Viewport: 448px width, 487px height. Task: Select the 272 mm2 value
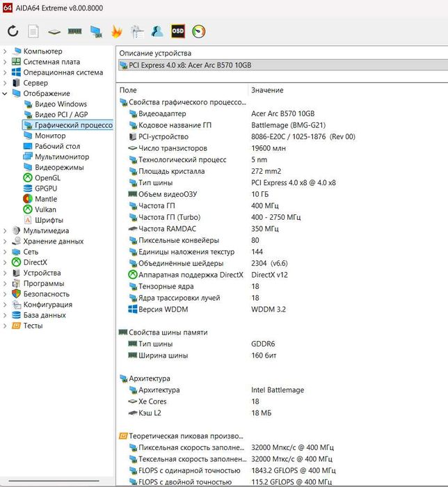pyautogui.click(x=266, y=171)
